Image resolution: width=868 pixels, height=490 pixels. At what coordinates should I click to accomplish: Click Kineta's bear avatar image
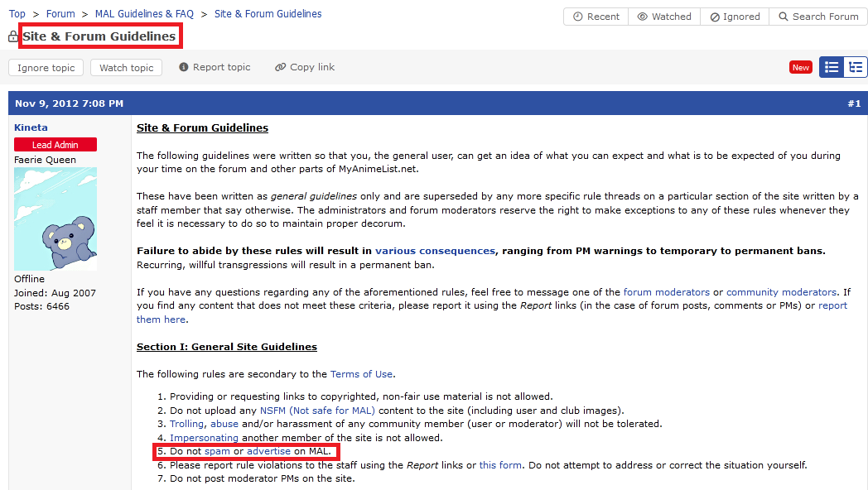[55, 219]
